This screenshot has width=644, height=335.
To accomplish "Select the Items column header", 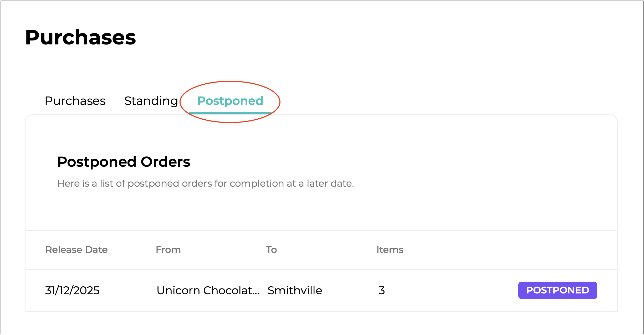I will 390,250.
